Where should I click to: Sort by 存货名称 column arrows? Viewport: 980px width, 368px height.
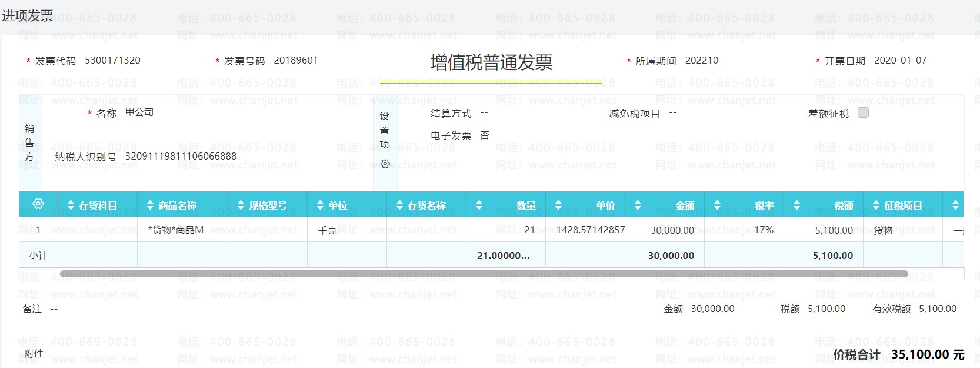(x=399, y=205)
